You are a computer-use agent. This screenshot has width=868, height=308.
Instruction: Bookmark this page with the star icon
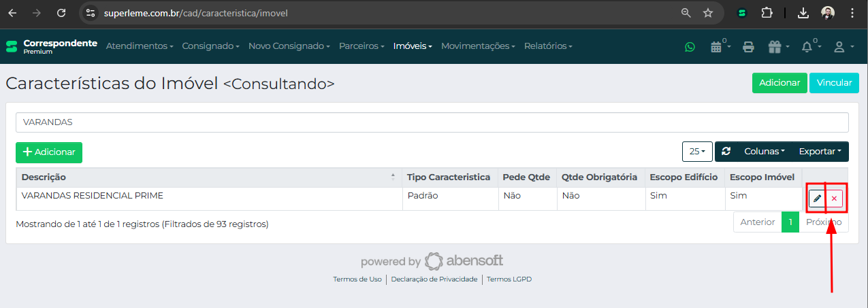pyautogui.click(x=708, y=13)
